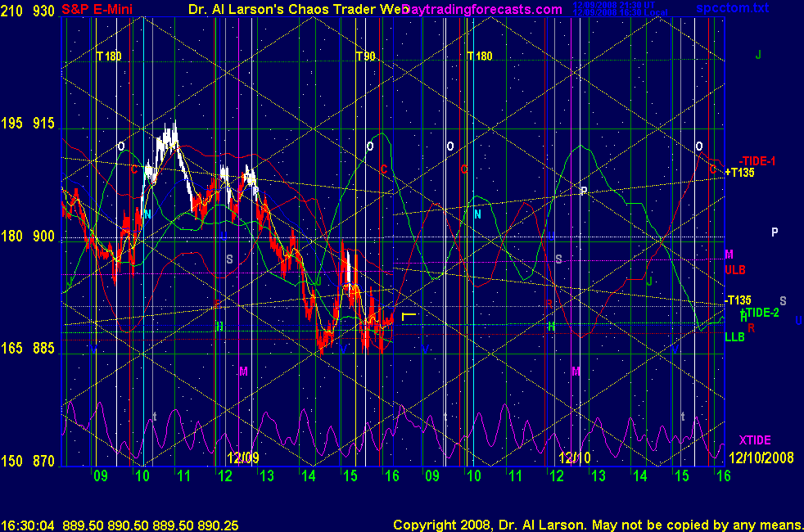
Task: Click the red "ULB" band label
Action: pyautogui.click(x=734, y=269)
